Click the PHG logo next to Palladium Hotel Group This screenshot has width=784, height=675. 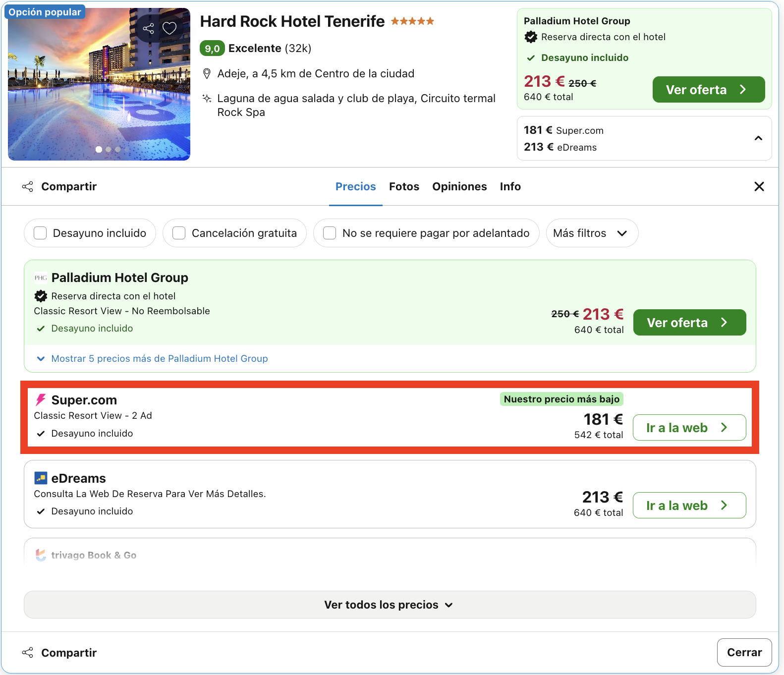pos(41,278)
